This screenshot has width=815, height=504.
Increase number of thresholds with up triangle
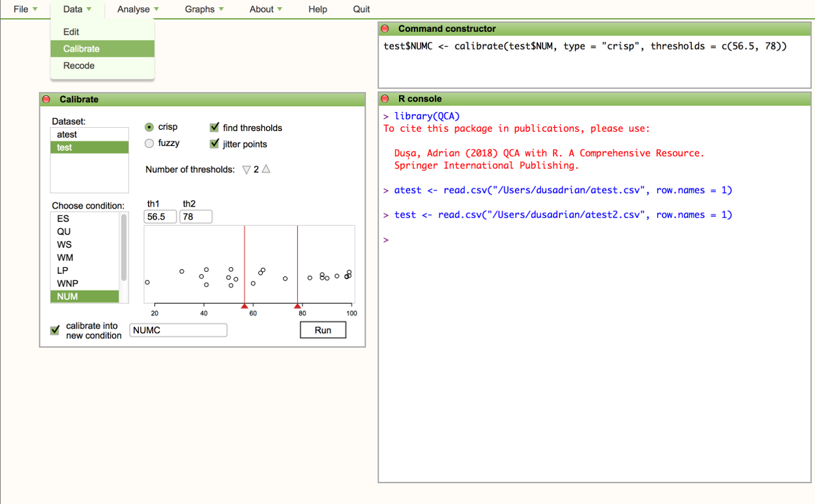266,170
